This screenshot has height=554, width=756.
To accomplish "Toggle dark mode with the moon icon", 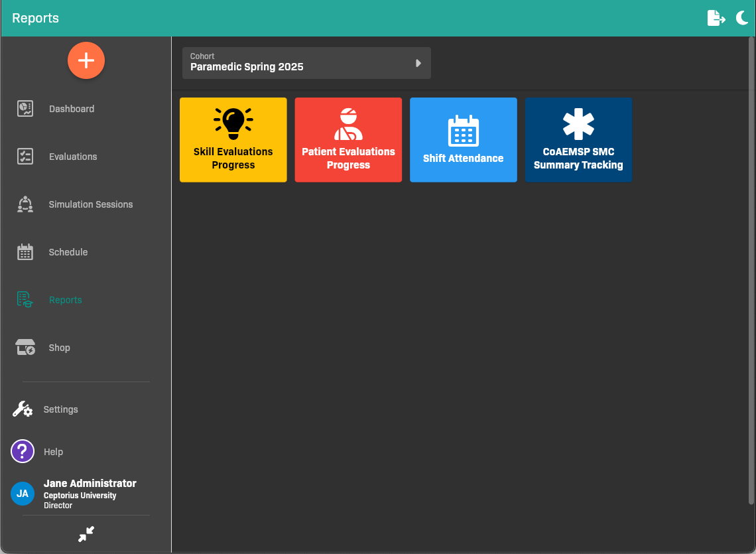I will [742, 18].
